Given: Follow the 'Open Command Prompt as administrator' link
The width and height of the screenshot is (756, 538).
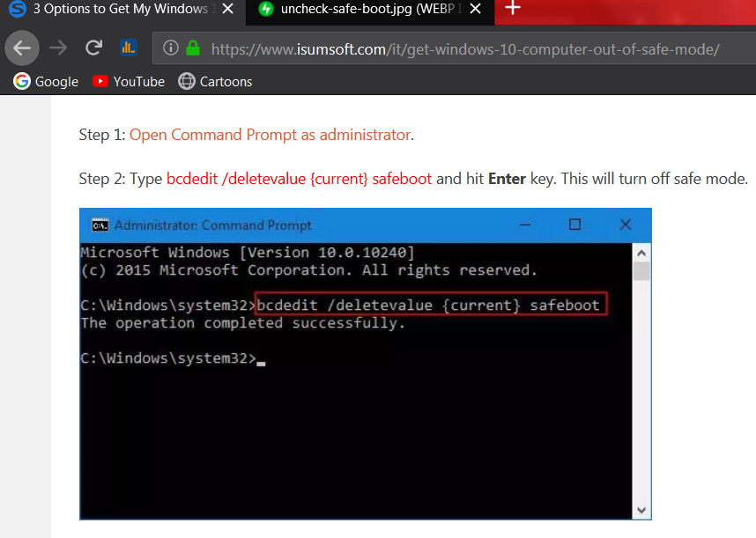Looking at the screenshot, I should pos(270,135).
